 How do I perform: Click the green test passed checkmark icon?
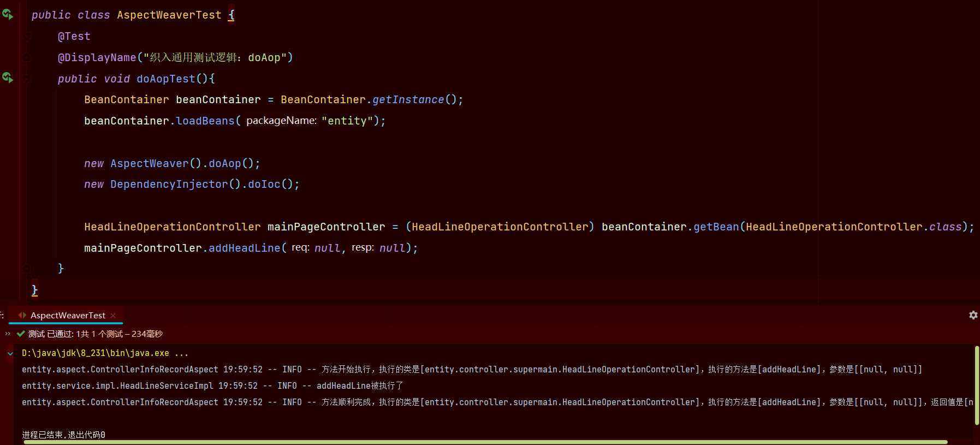[21, 334]
